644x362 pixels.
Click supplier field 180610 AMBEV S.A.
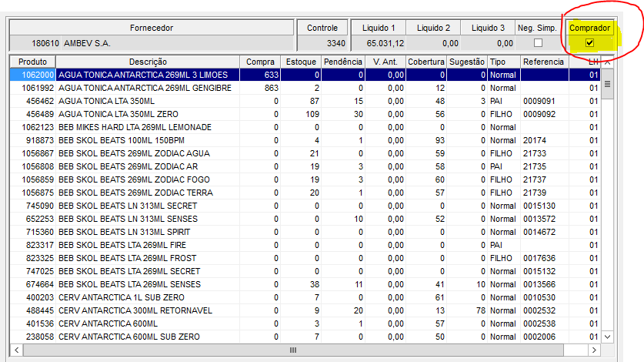point(152,43)
